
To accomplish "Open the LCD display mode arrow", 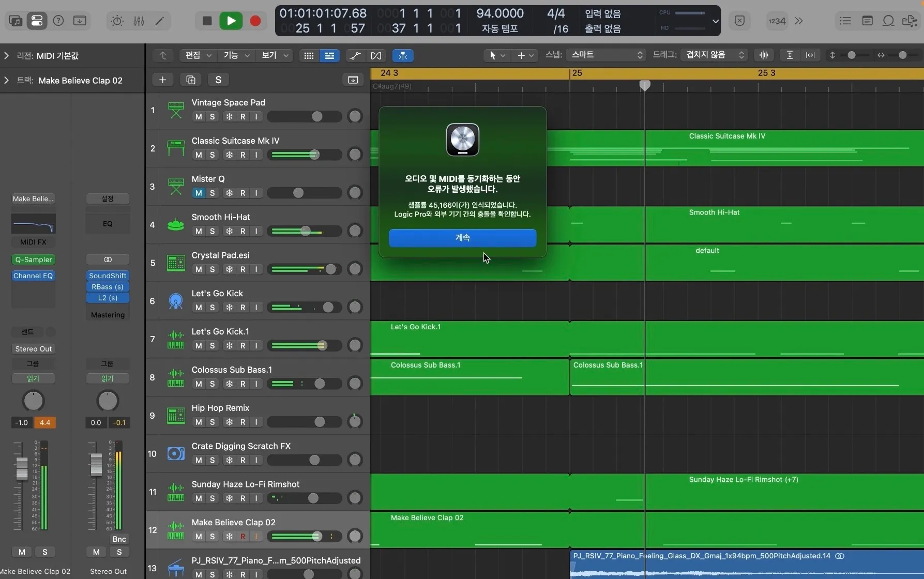I will tap(715, 21).
